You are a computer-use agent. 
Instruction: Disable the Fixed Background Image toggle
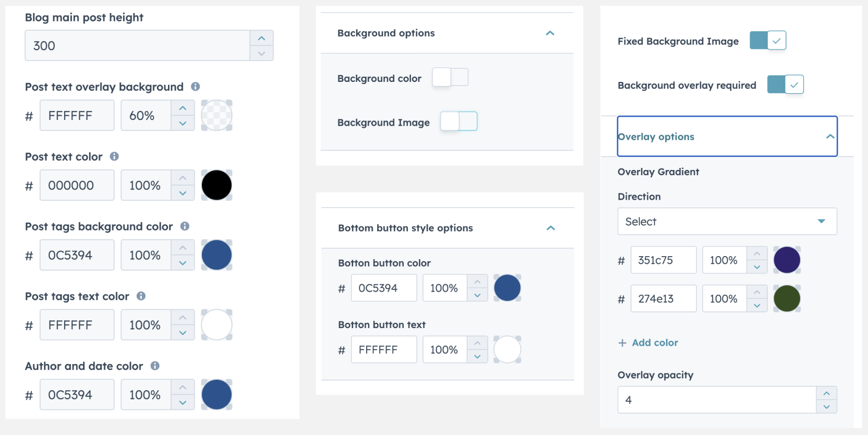pyautogui.click(x=767, y=41)
